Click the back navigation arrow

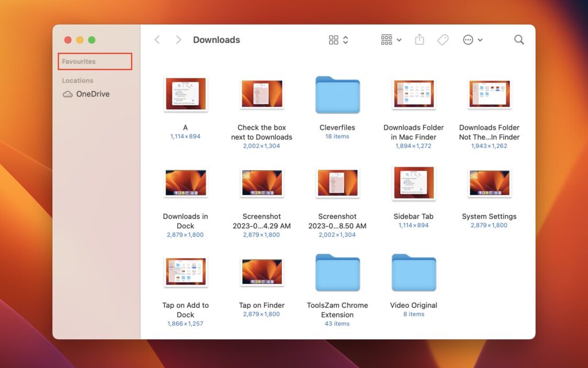(157, 40)
